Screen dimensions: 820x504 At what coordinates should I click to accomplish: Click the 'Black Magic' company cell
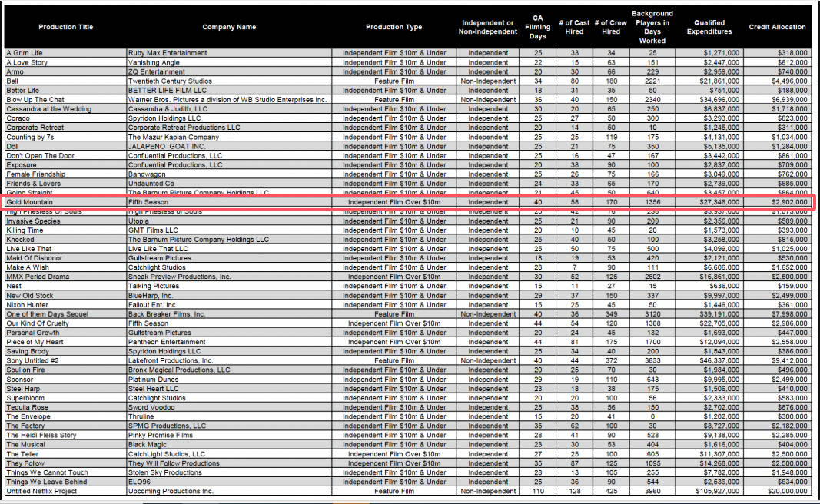point(229,444)
